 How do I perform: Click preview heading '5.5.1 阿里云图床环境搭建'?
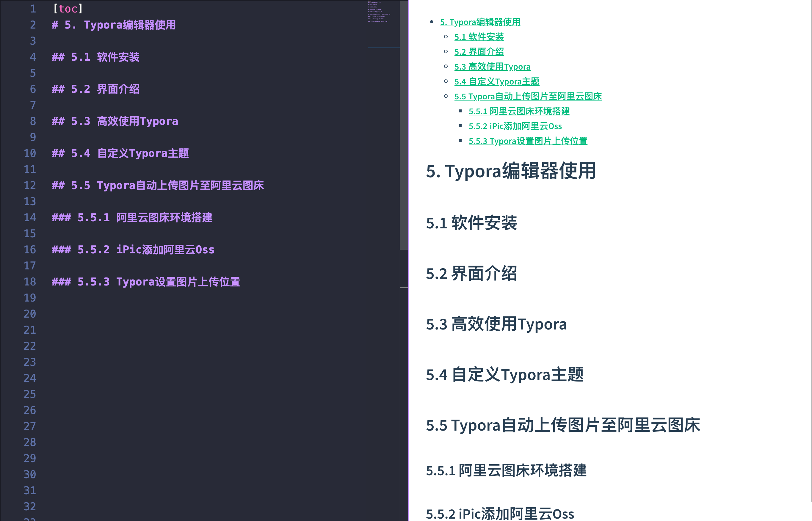[x=506, y=470]
